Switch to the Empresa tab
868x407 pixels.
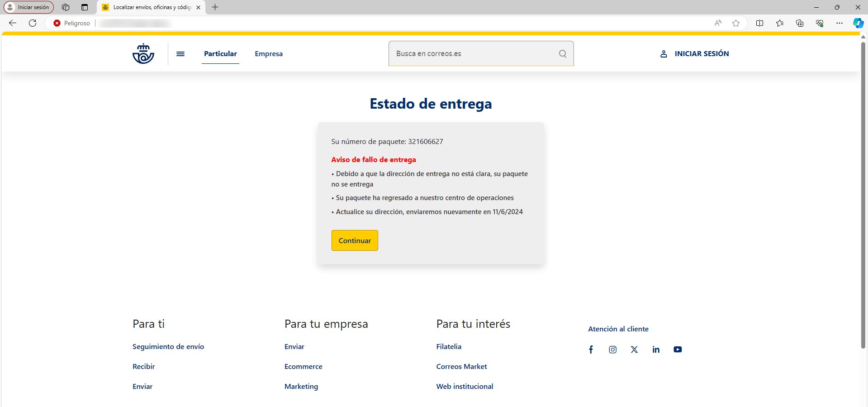[x=269, y=54]
